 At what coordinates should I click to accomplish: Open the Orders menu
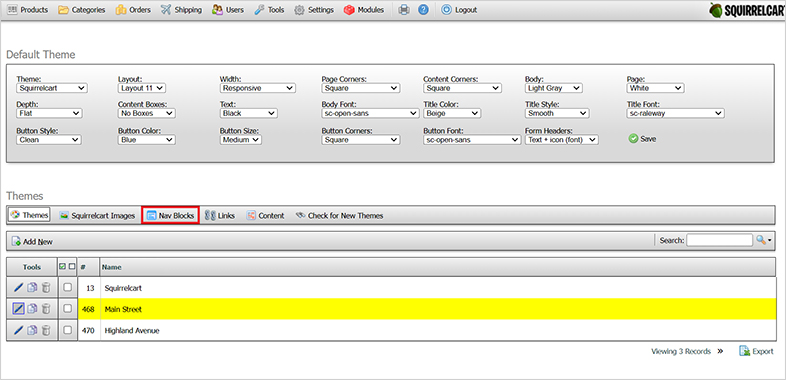[x=133, y=10]
